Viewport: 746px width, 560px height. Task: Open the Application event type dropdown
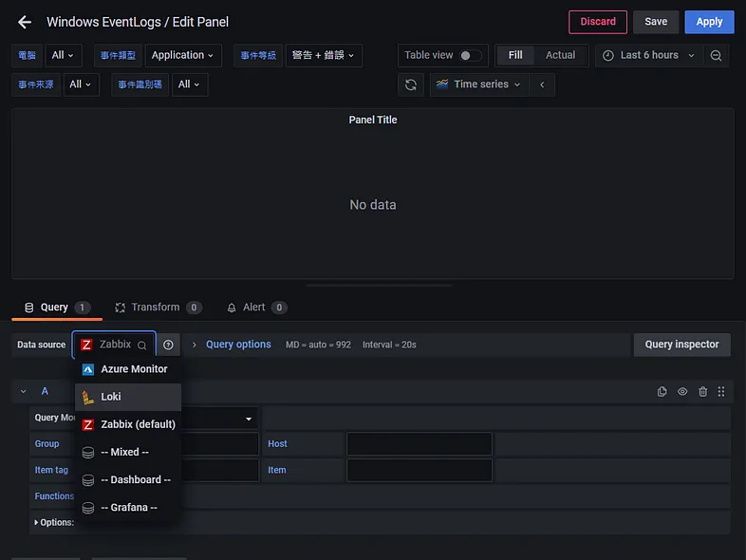[x=182, y=55]
